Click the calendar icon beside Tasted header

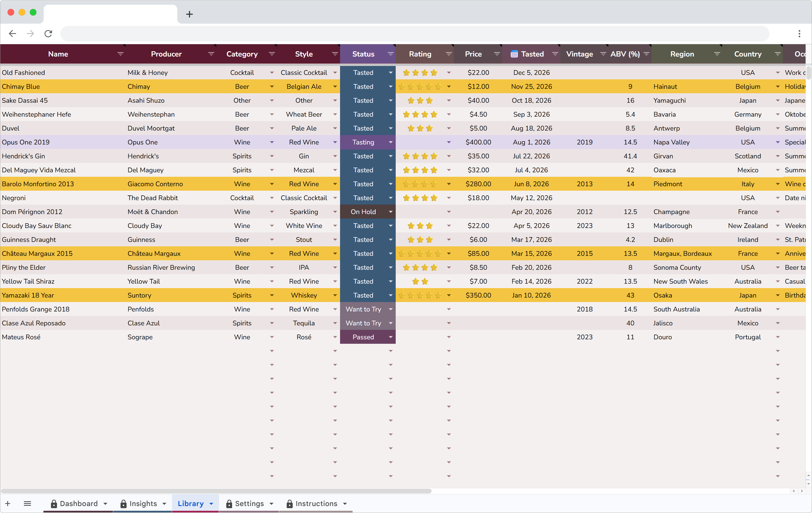click(514, 54)
